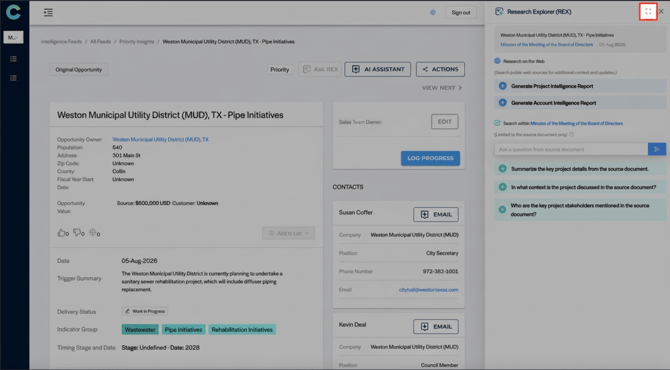670x370 pixels.
Task: Click plus icon beside In what context question
Action: click(502, 187)
